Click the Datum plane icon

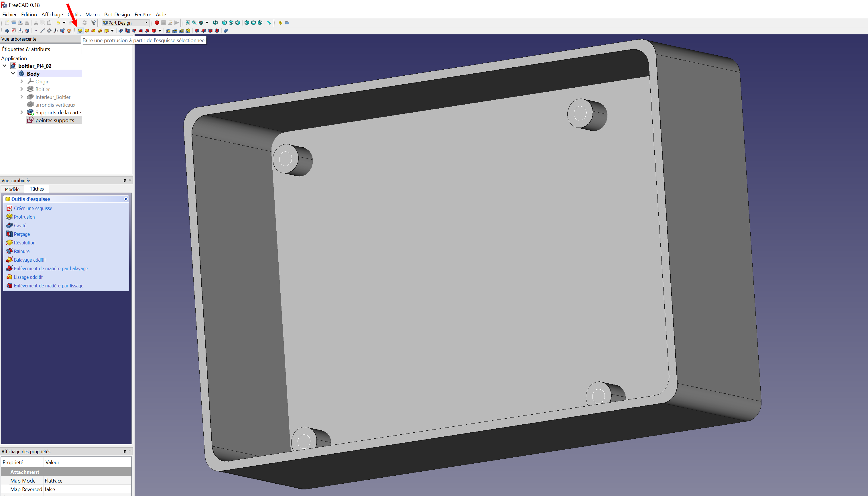click(x=49, y=31)
